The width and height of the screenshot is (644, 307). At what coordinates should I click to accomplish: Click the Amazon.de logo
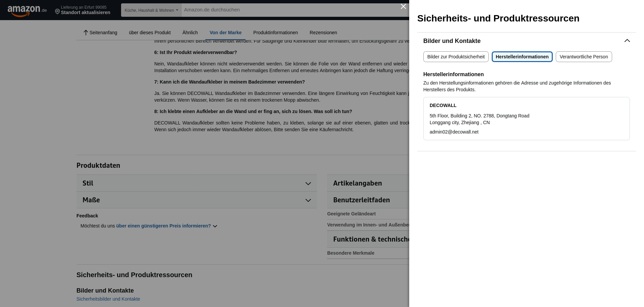(27, 11)
